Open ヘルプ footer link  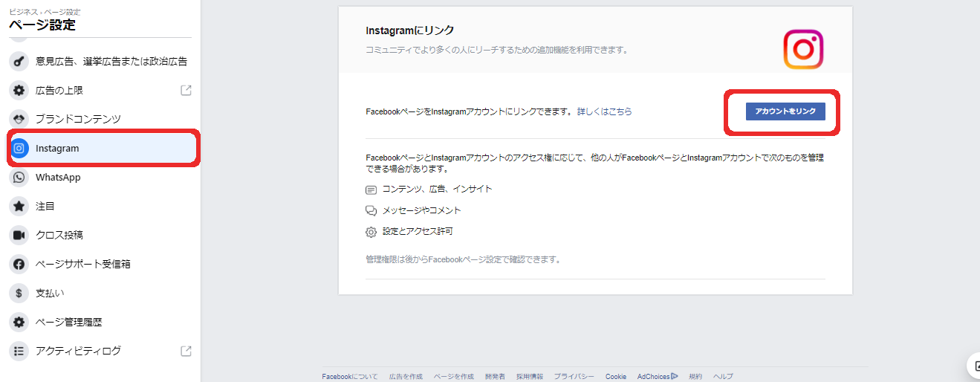pyautogui.click(x=723, y=377)
